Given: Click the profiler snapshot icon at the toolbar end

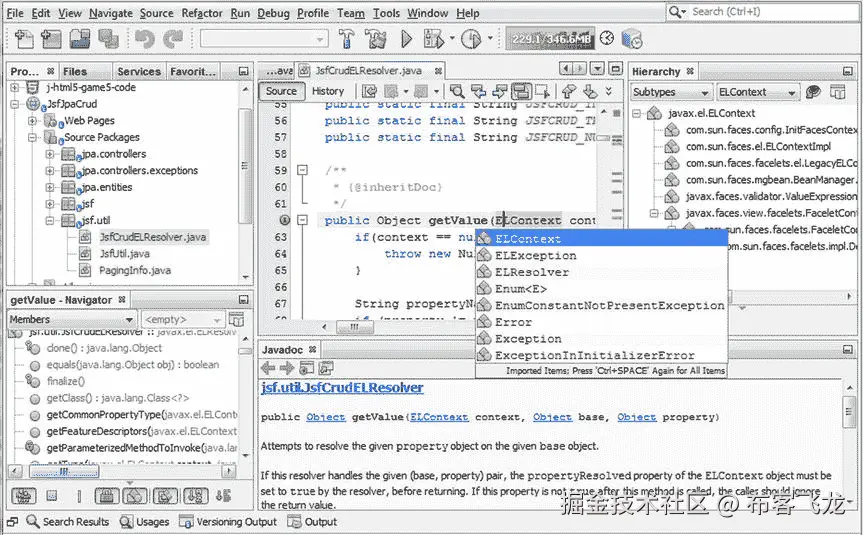Looking at the screenshot, I should pos(632,40).
